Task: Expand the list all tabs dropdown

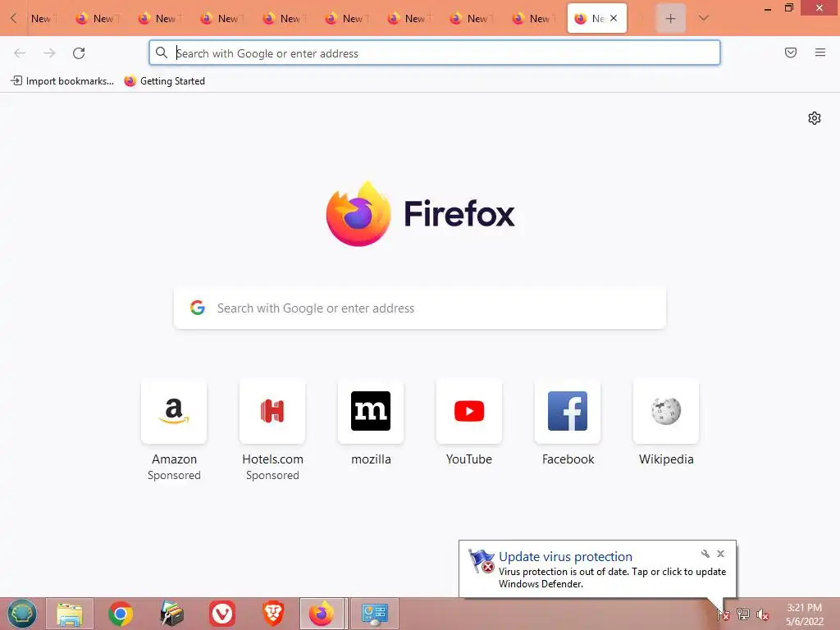Action: tap(704, 18)
